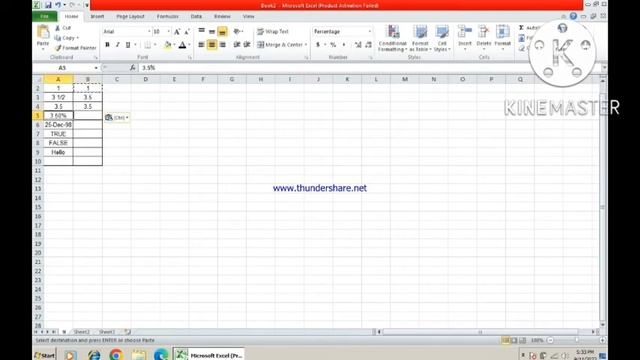
Task: Switch to the Review tab
Action: (222, 16)
